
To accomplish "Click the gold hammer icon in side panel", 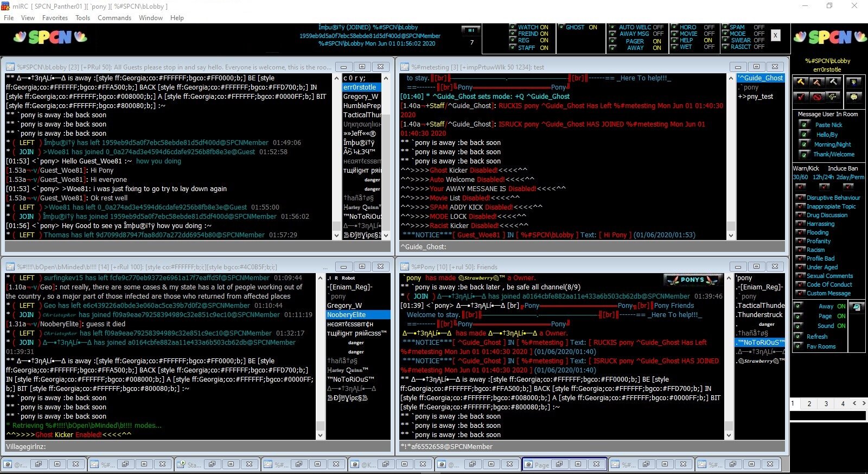I will point(801,82).
